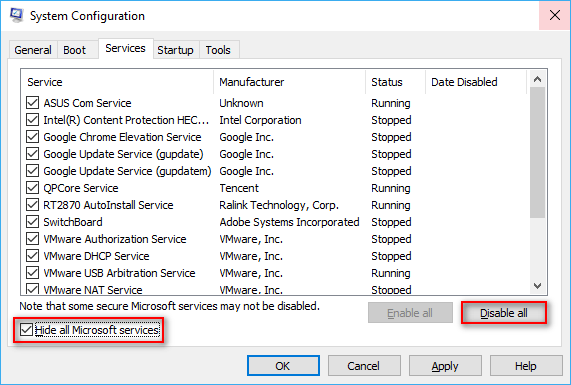Click the Unknown manufacturer cell
Screen dimensions: 571x385
point(241,103)
